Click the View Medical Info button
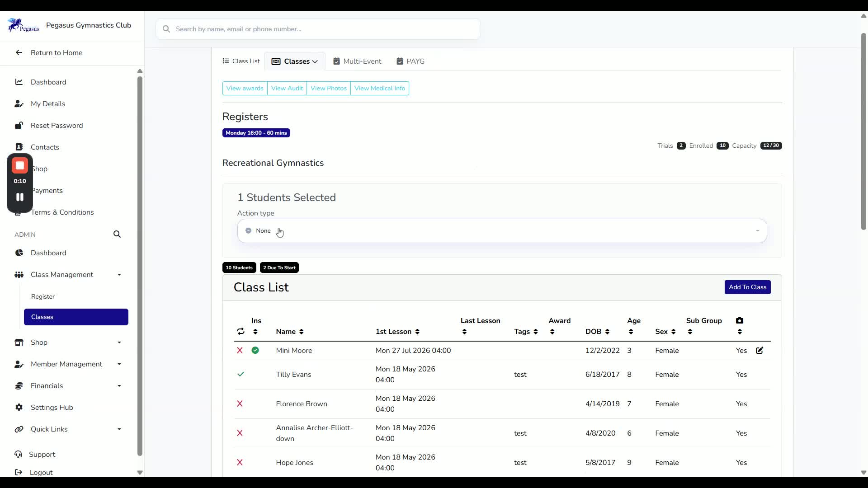This screenshot has height=488, width=868. [380, 89]
